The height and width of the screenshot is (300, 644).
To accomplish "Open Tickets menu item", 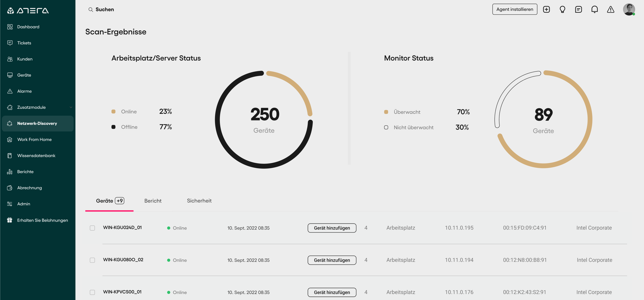I will tap(38, 43).
